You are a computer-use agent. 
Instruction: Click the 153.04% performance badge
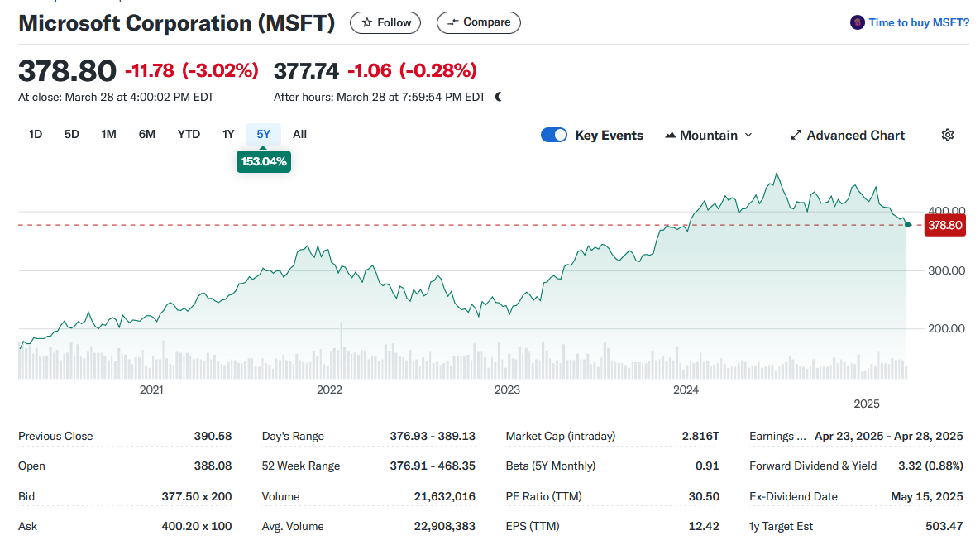coord(264,161)
